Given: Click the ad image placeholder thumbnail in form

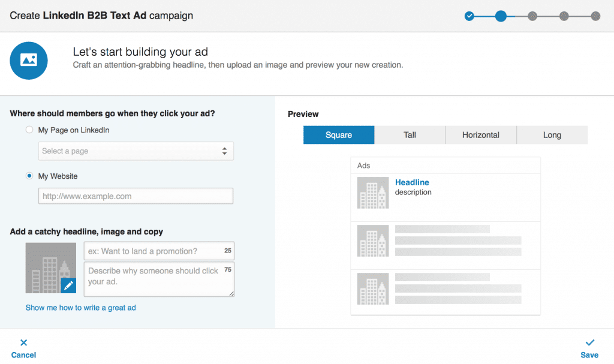Looking at the screenshot, I should 51,268.
